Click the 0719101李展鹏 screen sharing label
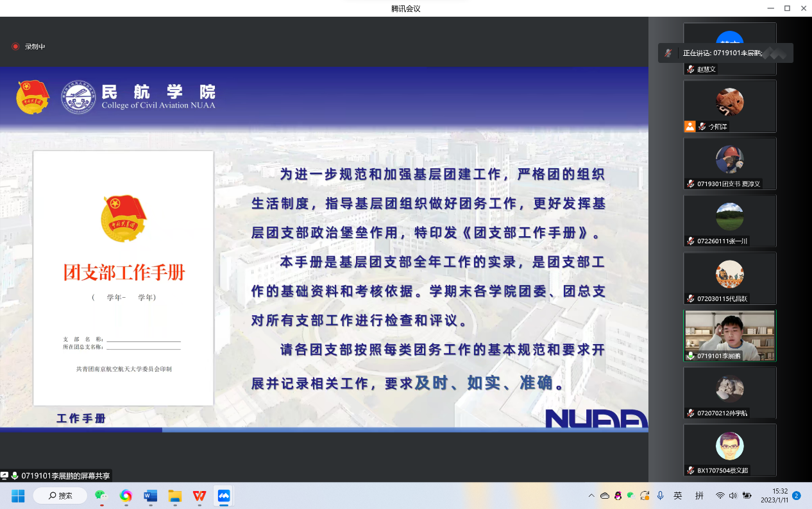Screen dimensions: 812x509 click(x=65, y=476)
